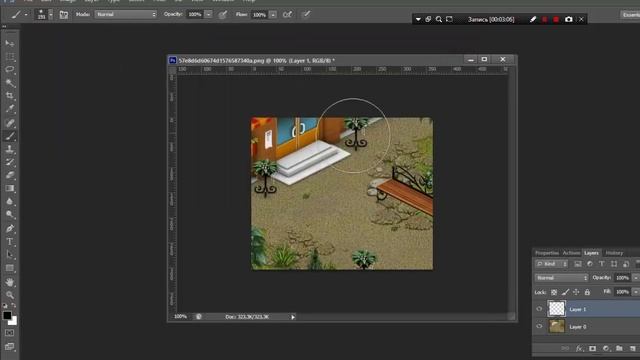This screenshot has width=640, height=360.
Task: Select the History Brush tool
Action: 10,162
